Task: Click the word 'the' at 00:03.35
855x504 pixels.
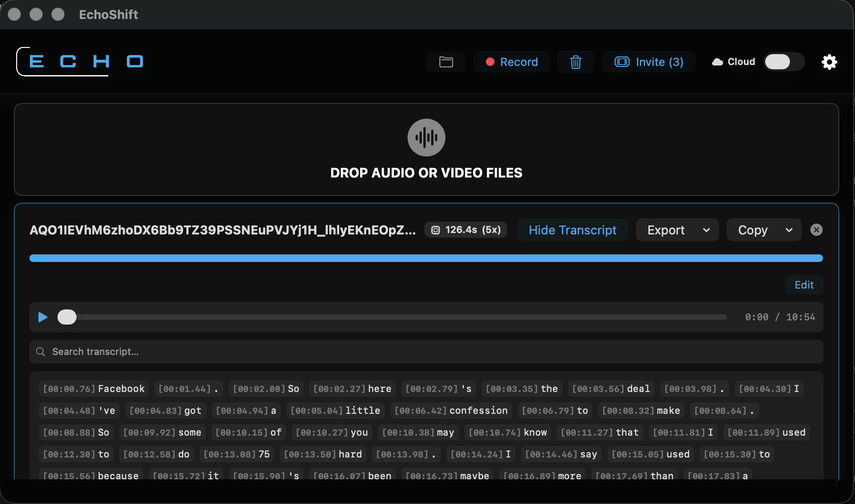Action: tap(522, 389)
